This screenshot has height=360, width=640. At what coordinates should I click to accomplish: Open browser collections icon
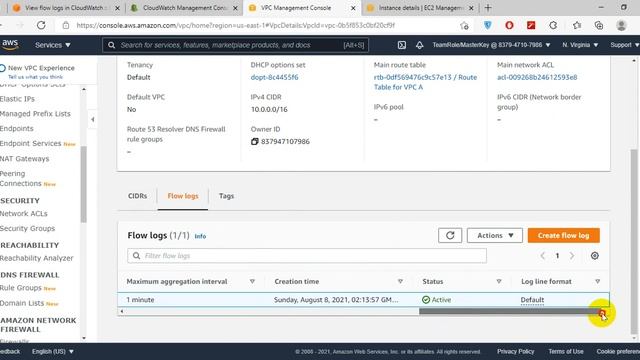coord(599,25)
